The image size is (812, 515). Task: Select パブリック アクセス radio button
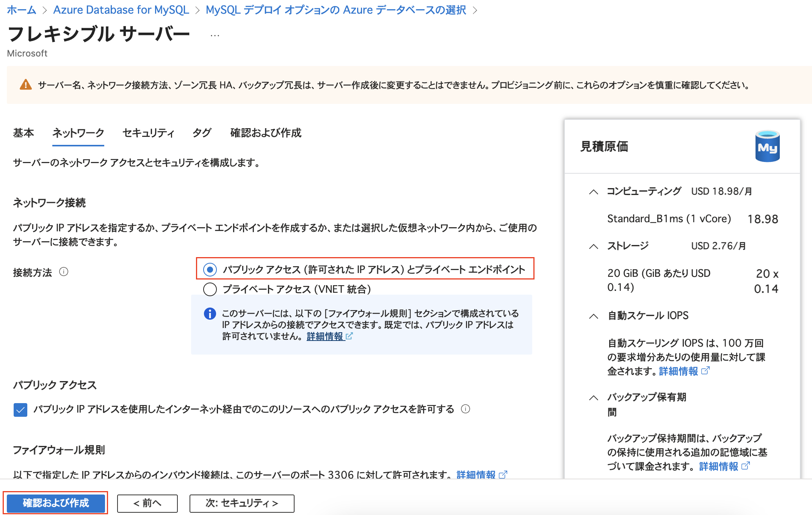coord(210,269)
